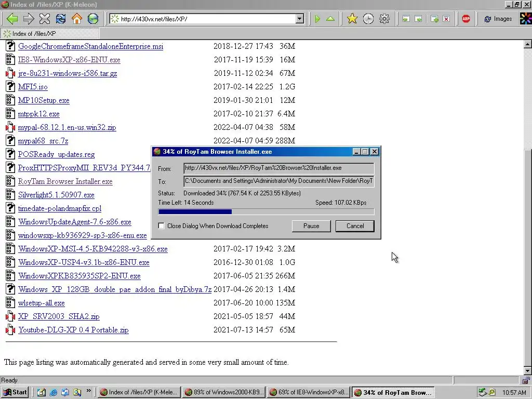This screenshot has height=399, width=532.
Task: Pause the RoyTam download
Action: (311, 226)
